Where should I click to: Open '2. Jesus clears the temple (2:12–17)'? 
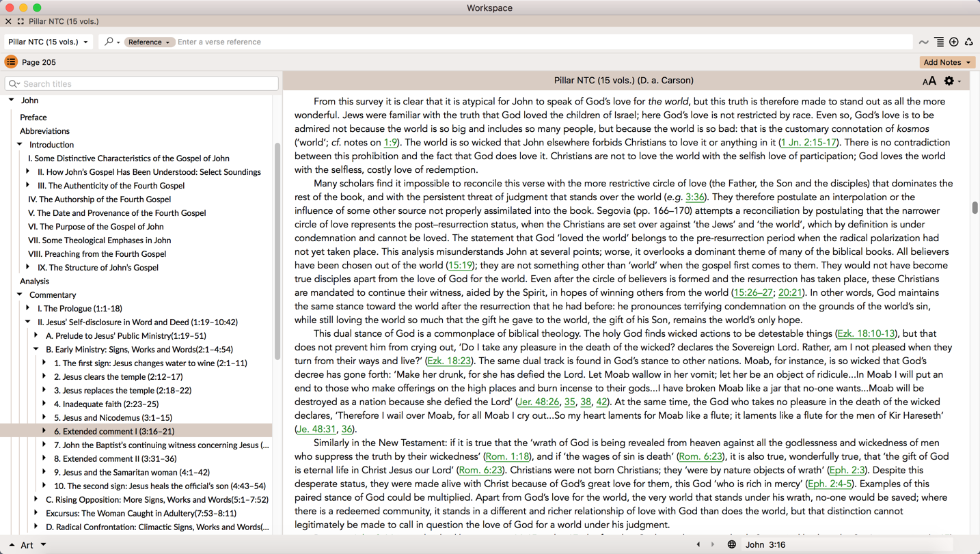click(118, 377)
